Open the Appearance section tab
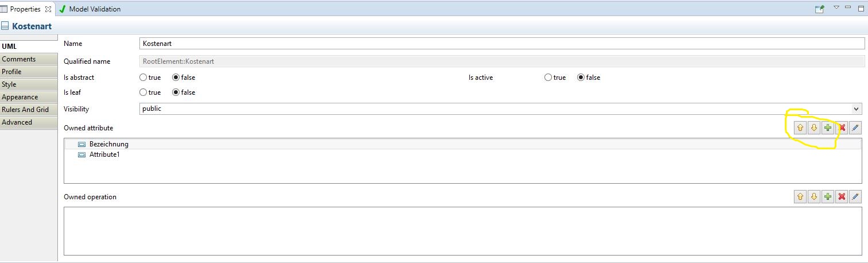 click(x=29, y=97)
